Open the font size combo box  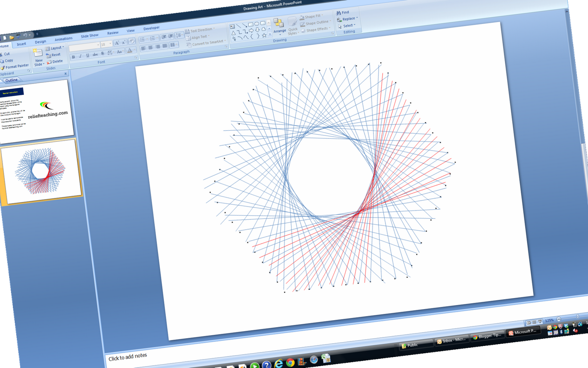tap(106, 44)
